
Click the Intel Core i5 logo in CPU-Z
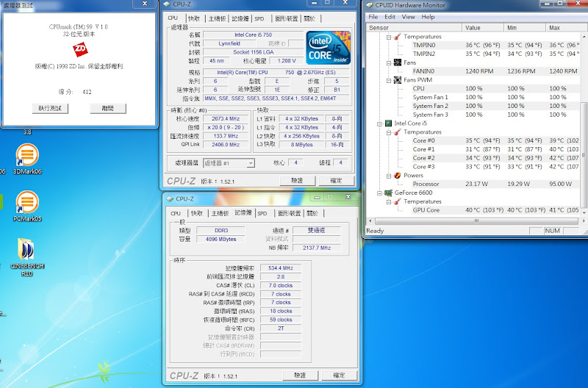click(x=328, y=47)
